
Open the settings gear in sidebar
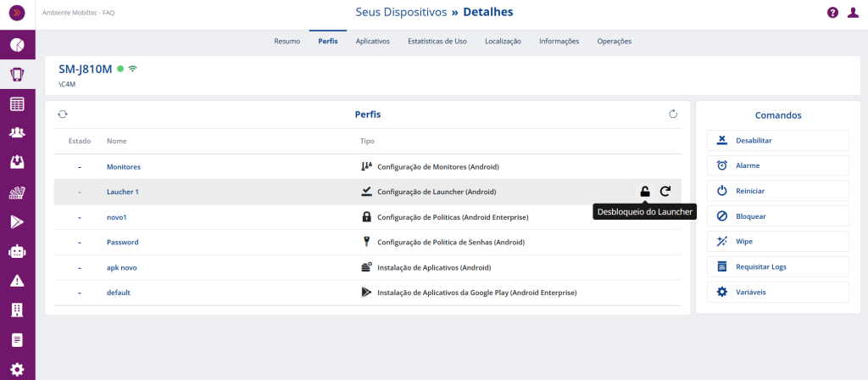(17, 369)
